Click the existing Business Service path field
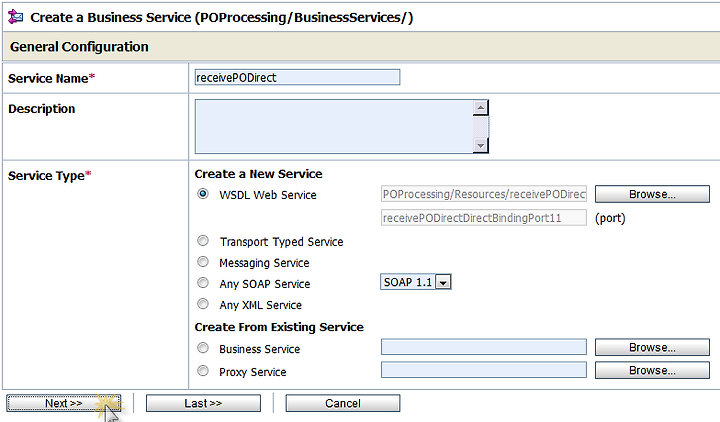Image resolution: width=720 pixels, height=422 pixels. point(484,347)
